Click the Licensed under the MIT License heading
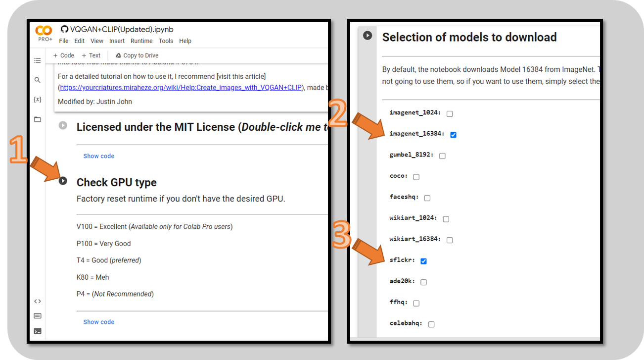The width and height of the screenshot is (644, 360). click(x=202, y=127)
